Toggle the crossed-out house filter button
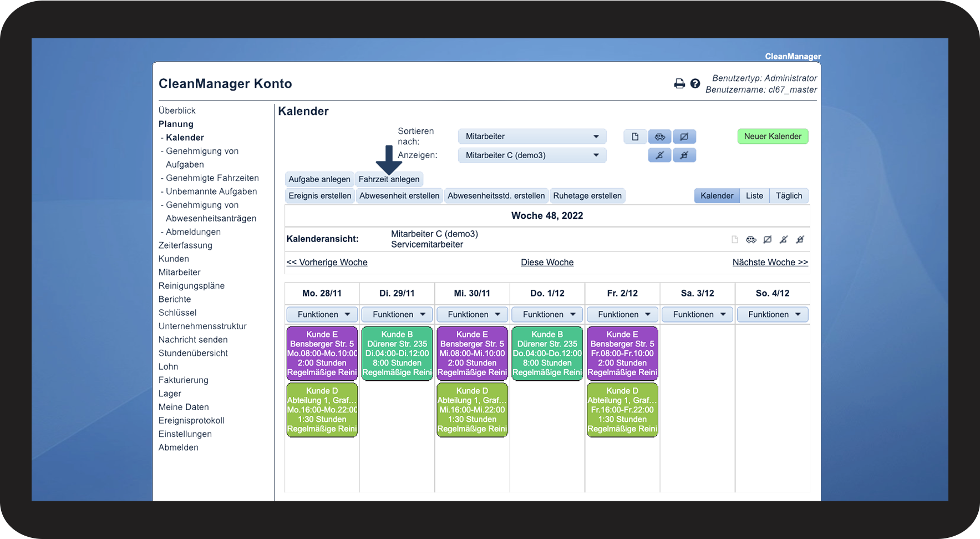The height and width of the screenshot is (539, 980). coord(684,155)
